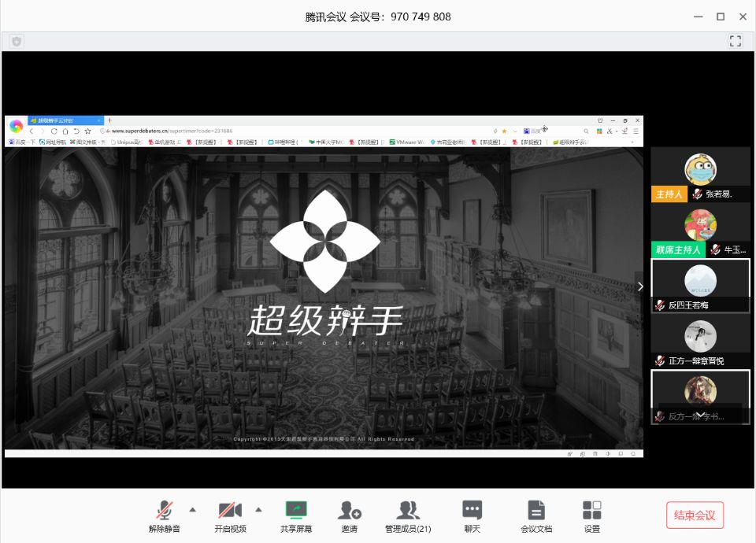The width and height of the screenshot is (756, 543).
Task: Click the 超级辩手 flower logo on the page
Action: 325,241
